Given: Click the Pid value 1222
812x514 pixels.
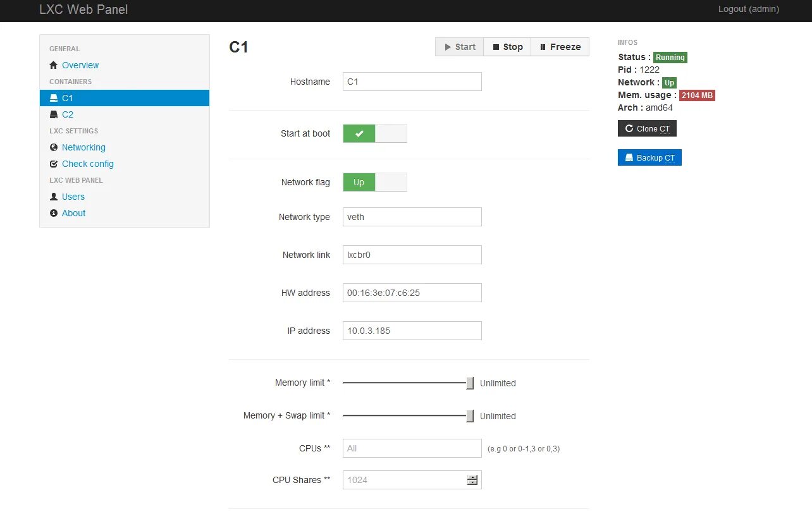Looking at the screenshot, I should pyautogui.click(x=649, y=70).
